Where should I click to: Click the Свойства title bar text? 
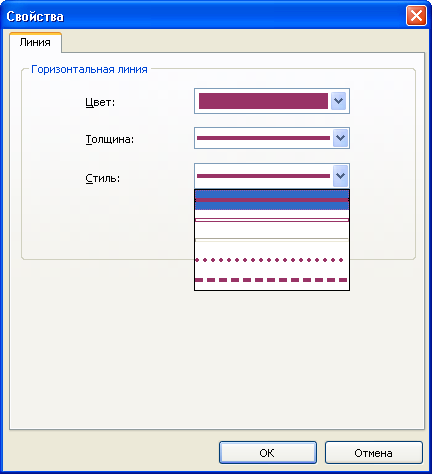[x=35, y=16]
